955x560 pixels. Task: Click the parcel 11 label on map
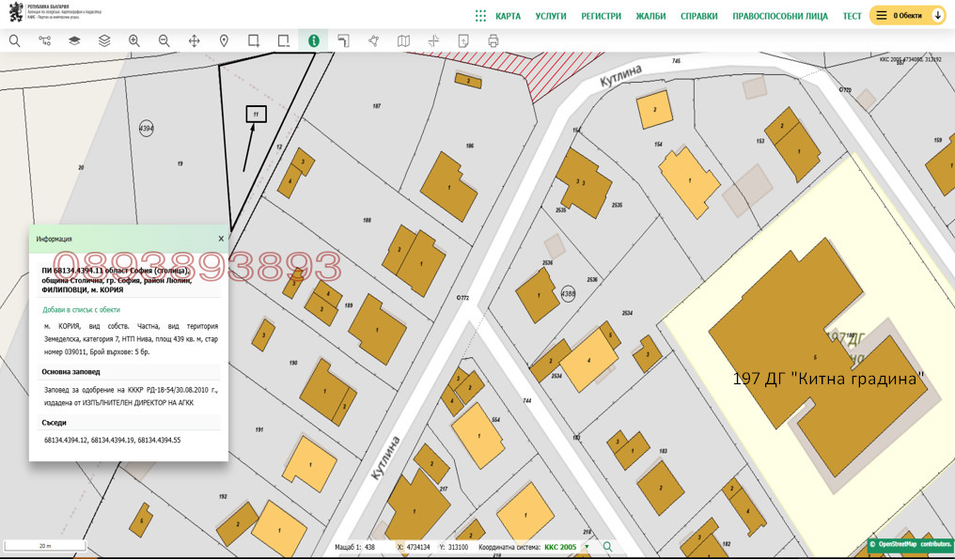point(256,114)
